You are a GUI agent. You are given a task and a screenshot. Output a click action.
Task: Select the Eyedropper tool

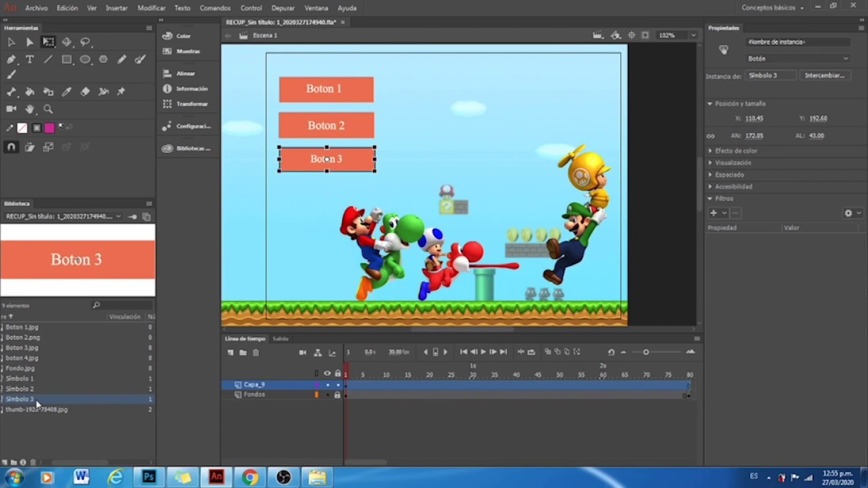pyautogui.click(x=66, y=91)
